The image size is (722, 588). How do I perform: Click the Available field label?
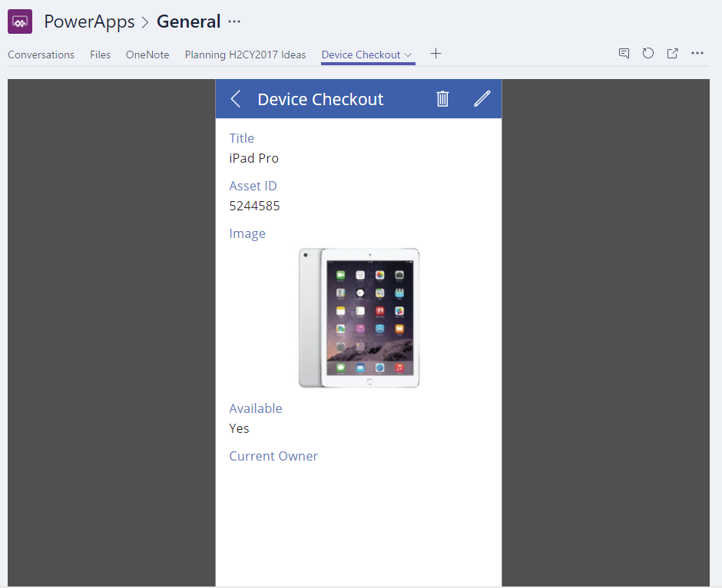tap(256, 408)
